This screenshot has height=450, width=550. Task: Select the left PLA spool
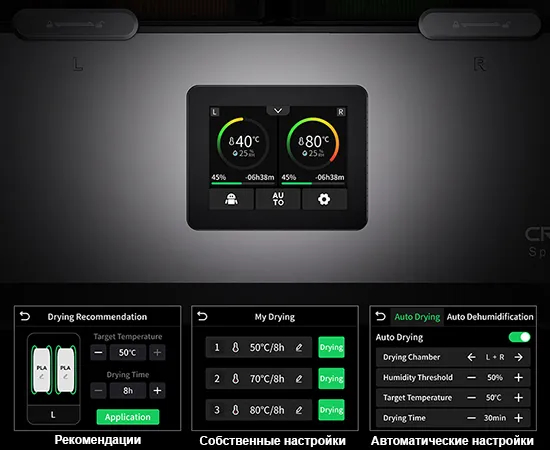[41, 370]
